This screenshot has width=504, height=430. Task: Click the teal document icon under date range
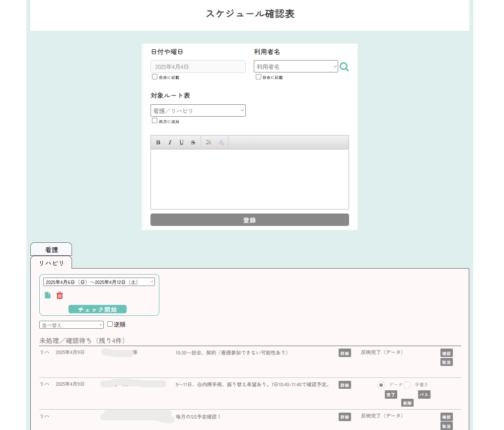tap(48, 295)
